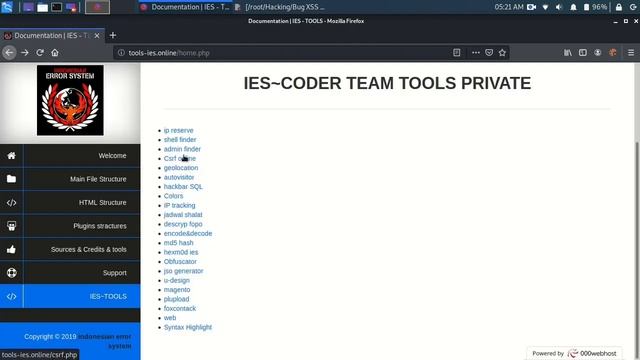Switch to the Bug XSS taskbar window
Viewport: 640px width, 360px height.
coord(280,7)
